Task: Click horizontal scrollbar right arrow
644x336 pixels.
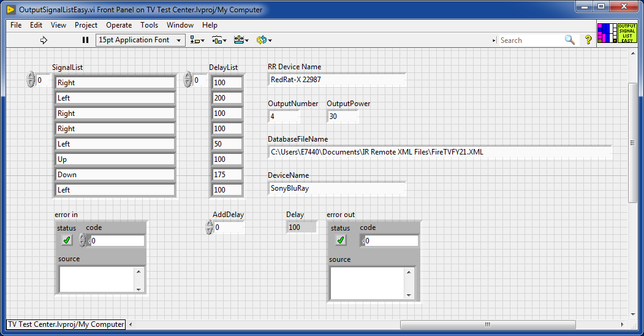Action: (622, 324)
